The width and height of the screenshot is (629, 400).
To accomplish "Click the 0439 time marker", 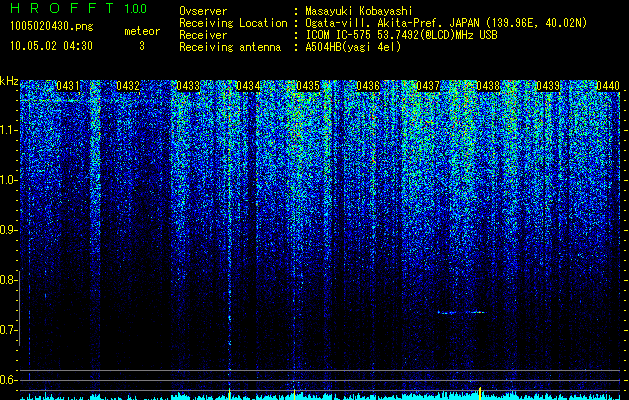I will pyautogui.click(x=548, y=86).
